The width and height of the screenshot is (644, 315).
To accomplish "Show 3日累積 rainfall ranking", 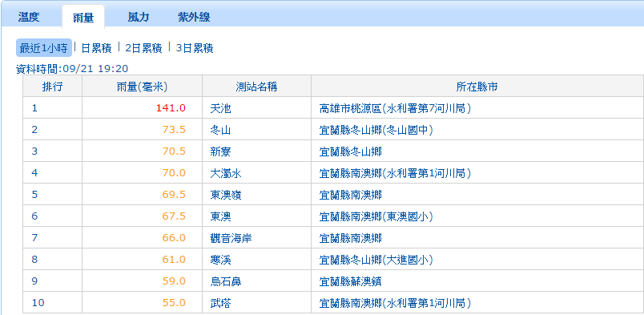I will [x=195, y=48].
